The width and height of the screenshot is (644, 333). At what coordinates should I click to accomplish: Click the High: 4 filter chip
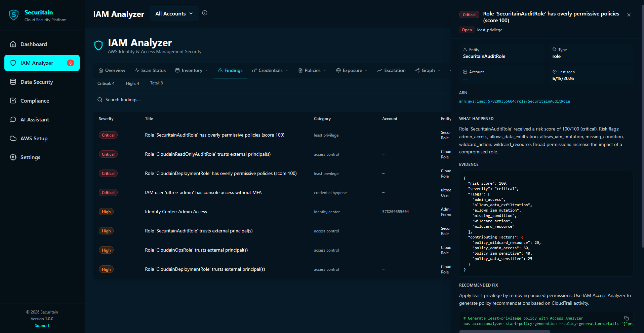click(132, 83)
